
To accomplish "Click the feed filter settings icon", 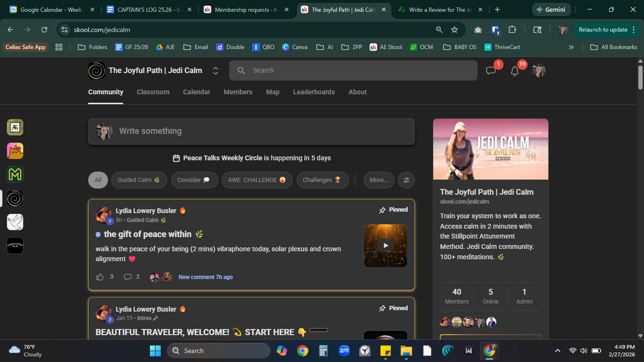I will coord(406,180).
